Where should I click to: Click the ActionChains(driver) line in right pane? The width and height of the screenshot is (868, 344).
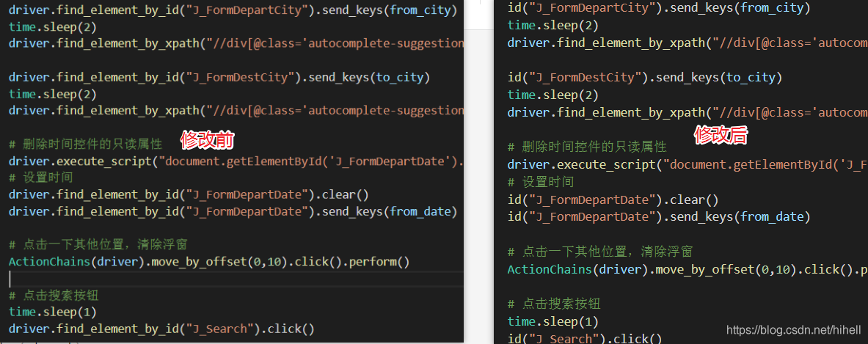(688, 269)
